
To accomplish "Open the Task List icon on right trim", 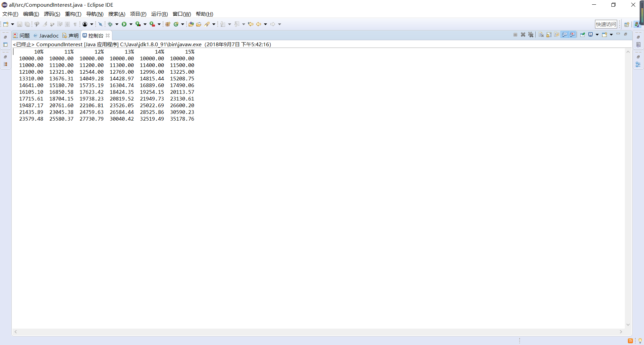I will click(638, 45).
